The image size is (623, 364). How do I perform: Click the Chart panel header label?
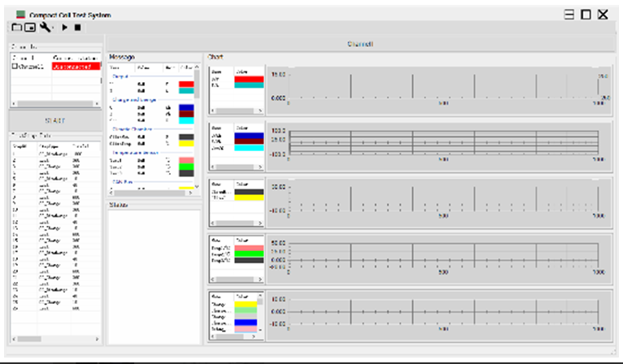[216, 57]
